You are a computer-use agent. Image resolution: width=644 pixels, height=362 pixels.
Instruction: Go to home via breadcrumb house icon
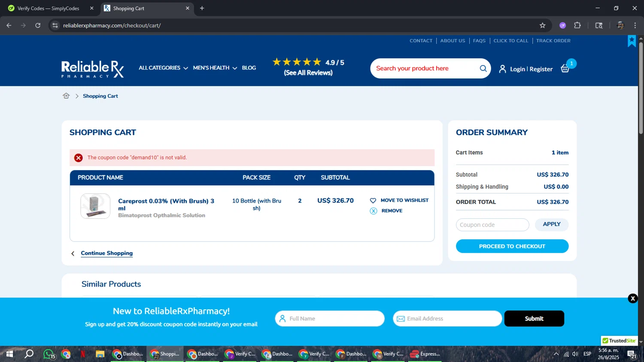[66, 96]
